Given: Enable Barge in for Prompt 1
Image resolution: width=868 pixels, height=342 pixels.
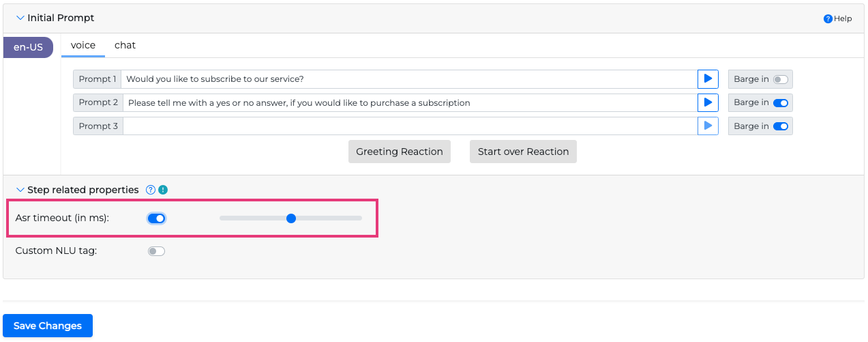Looking at the screenshot, I should (x=780, y=79).
